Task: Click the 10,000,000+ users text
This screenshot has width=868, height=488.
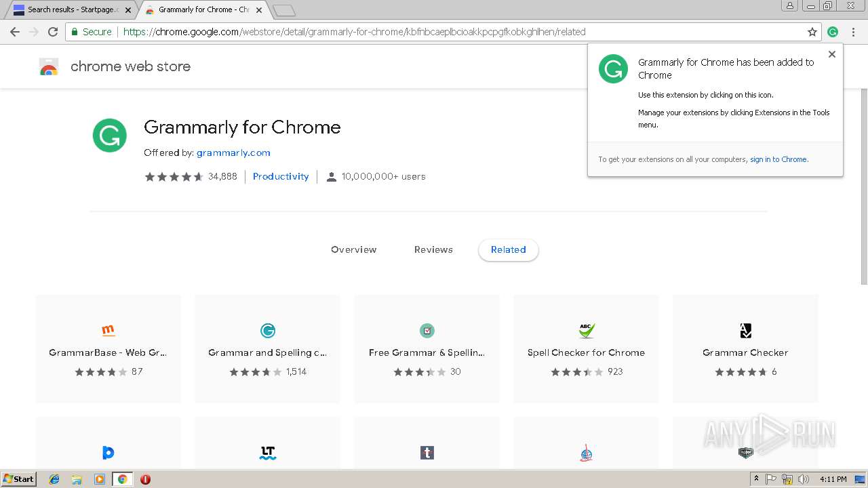Action: tap(384, 176)
